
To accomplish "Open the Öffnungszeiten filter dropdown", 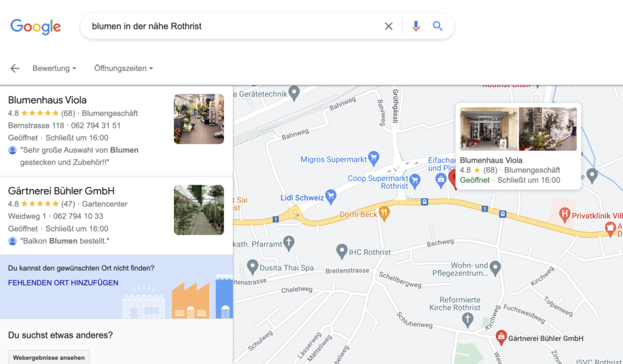I will [124, 68].
